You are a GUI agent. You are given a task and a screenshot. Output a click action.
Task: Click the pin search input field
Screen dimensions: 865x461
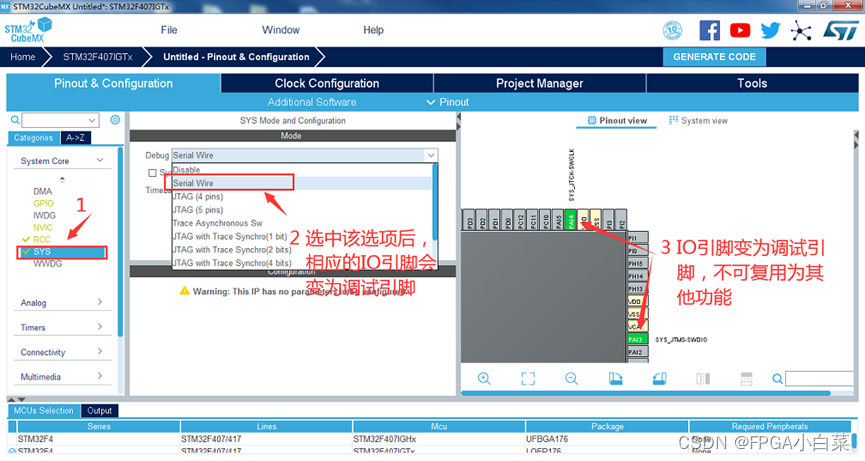pyautogui.click(x=820, y=378)
